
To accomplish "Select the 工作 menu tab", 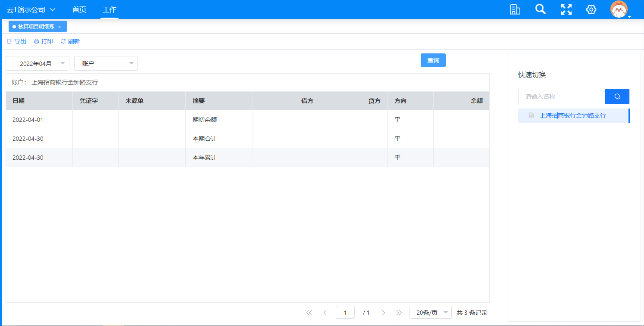I will coord(109,9).
